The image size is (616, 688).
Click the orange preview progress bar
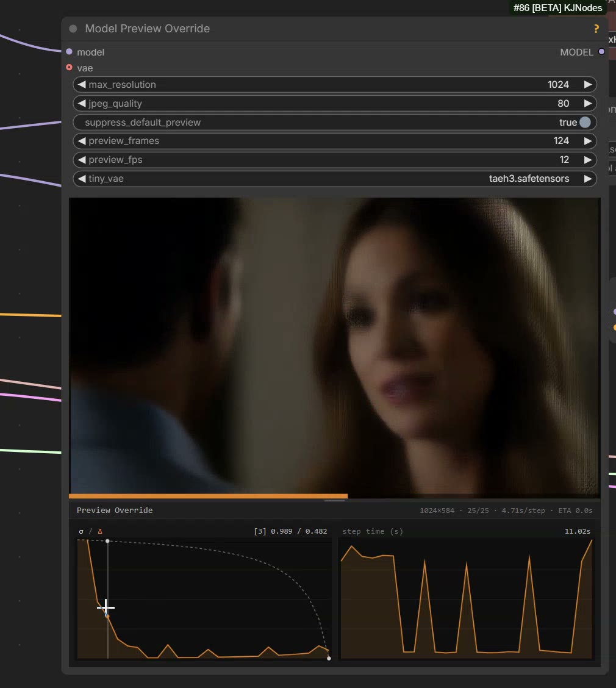(209, 496)
